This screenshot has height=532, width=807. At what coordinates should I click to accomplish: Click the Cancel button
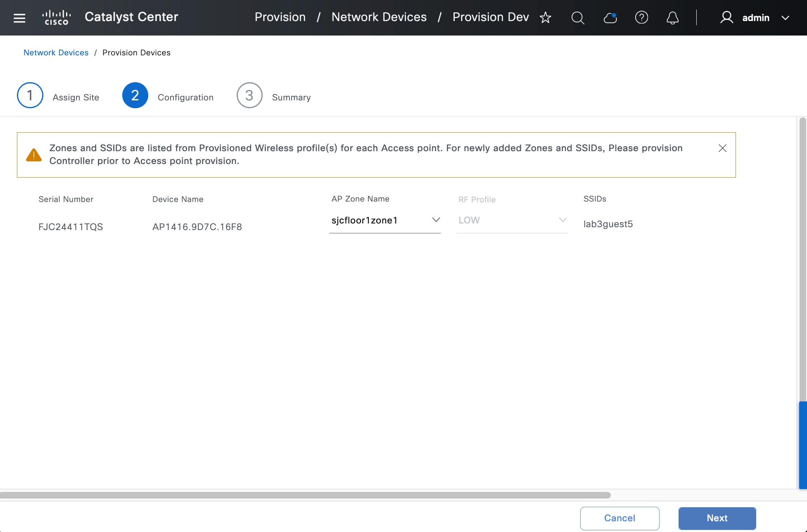click(619, 518)
